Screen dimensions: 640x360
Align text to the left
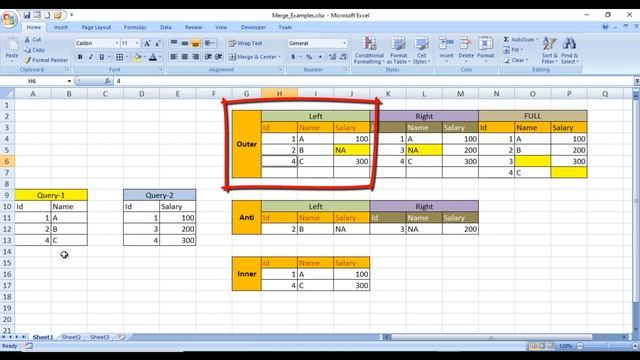173,57
